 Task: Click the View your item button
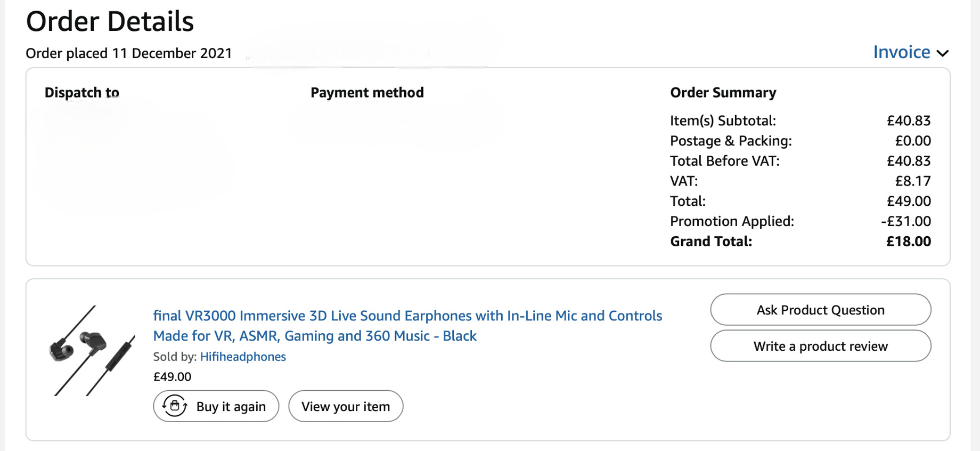(x=346, y=406)
